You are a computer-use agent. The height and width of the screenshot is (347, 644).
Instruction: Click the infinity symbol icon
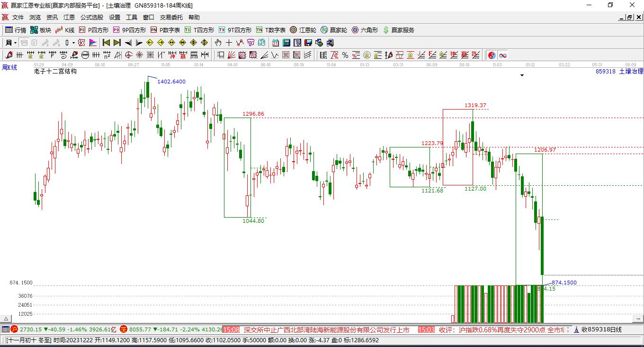pos(503,55)
